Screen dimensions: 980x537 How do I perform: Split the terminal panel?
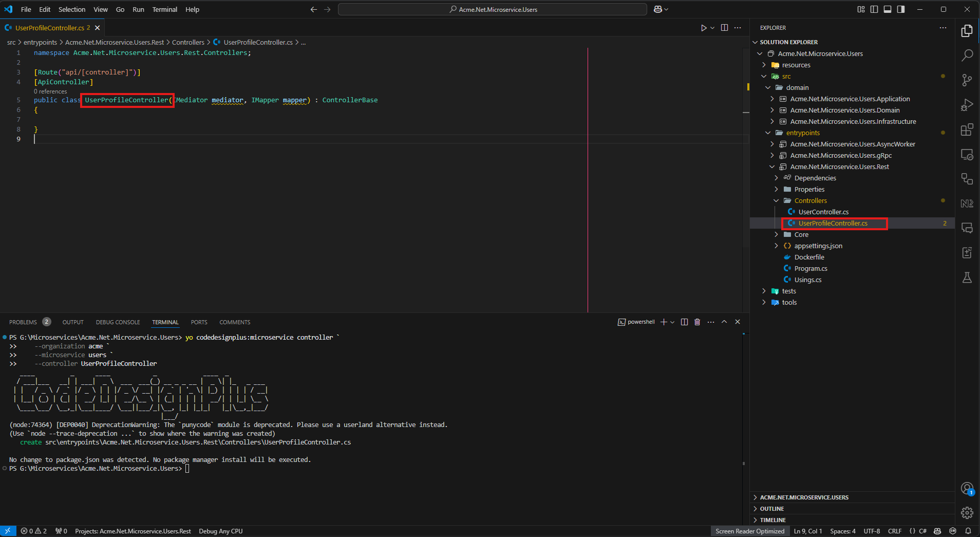pyautogui.click(x=684, y=322)
